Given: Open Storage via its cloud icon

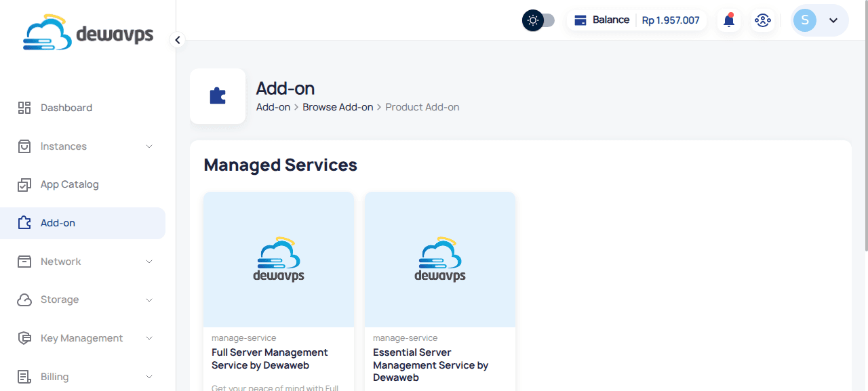Looking at the screenshot, I should [x=24, y=300].
